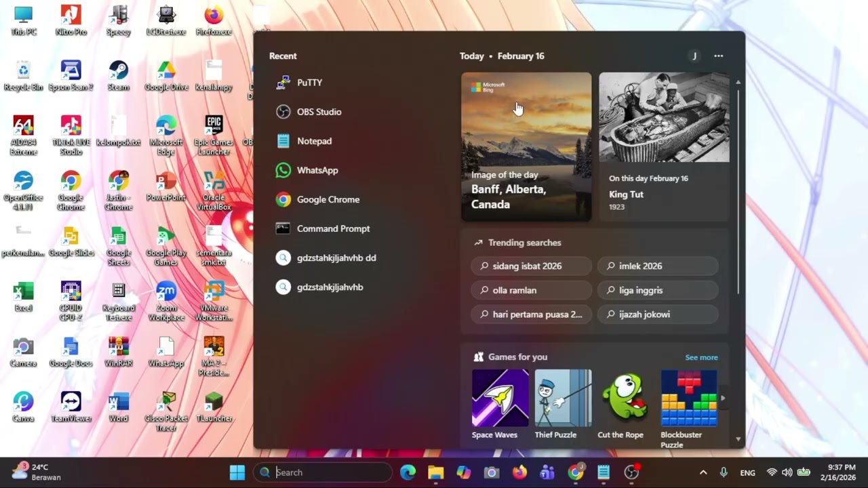Select the WinRAR desktop shortcut
Viewport: 868px width, 488px height.
pos(118,352)
